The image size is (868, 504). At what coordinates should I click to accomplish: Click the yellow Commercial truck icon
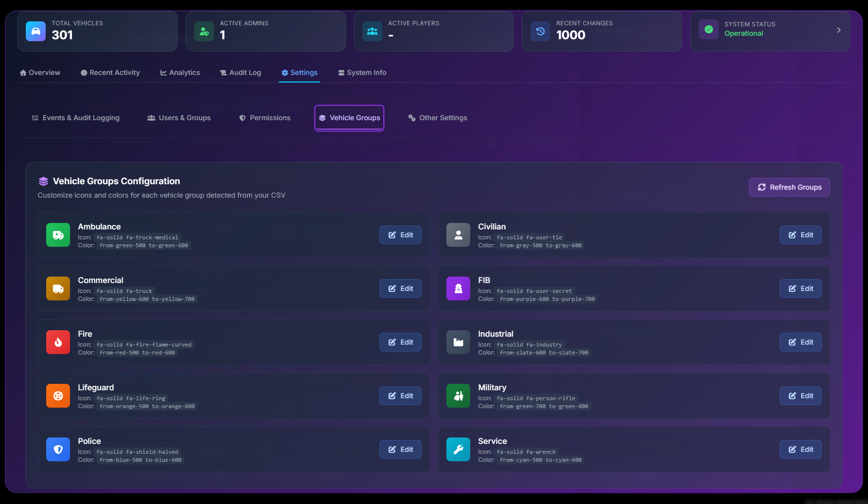tap(58, 288)
